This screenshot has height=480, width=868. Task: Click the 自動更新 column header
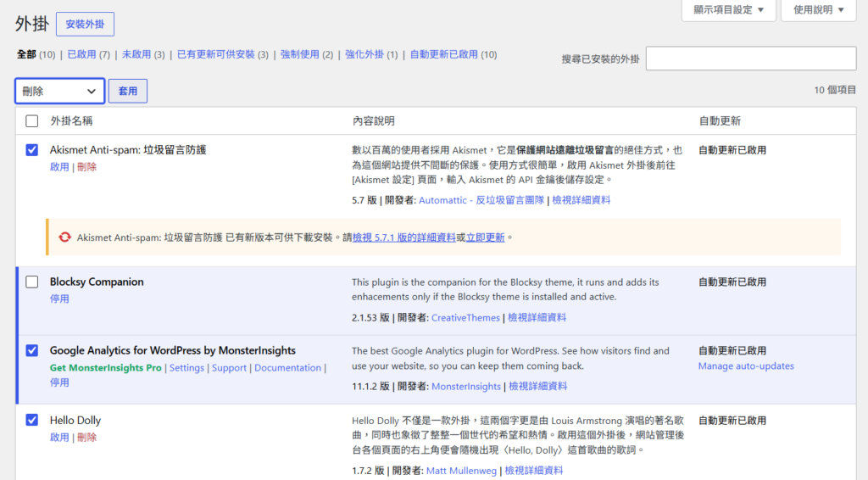(x=720, y=120)
